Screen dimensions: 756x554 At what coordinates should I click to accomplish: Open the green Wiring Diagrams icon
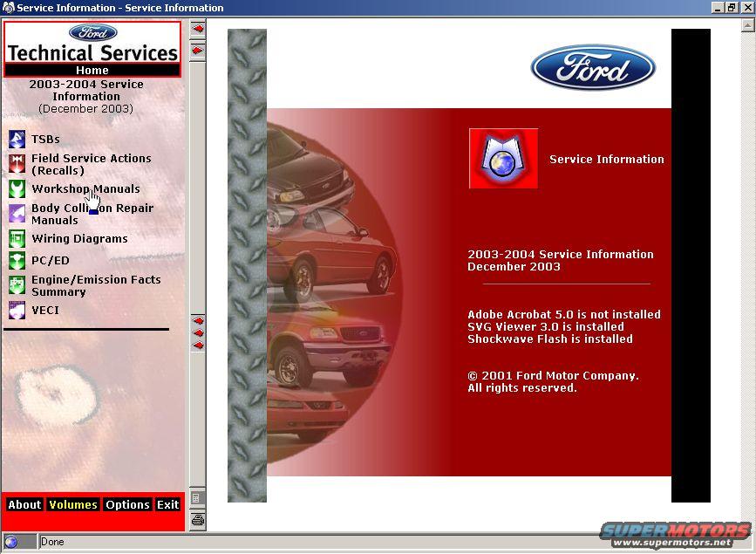pos(17,238)
